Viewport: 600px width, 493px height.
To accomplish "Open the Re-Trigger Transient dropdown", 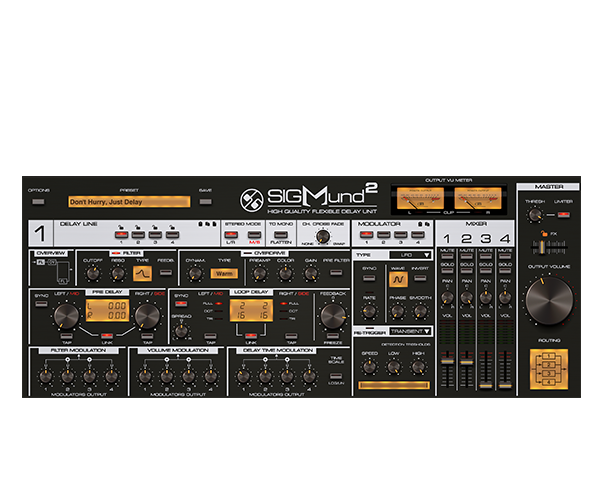I will coord(410,331).
